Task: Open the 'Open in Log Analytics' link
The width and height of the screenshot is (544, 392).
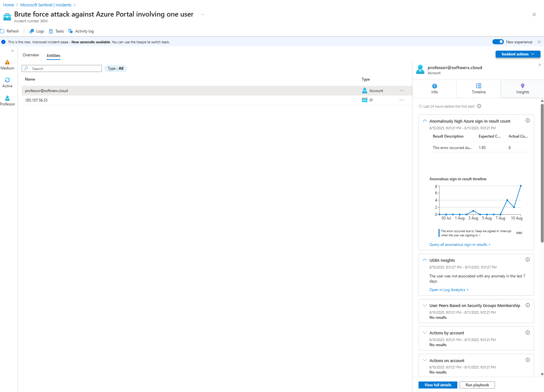Action: click(x=449, y=290)
